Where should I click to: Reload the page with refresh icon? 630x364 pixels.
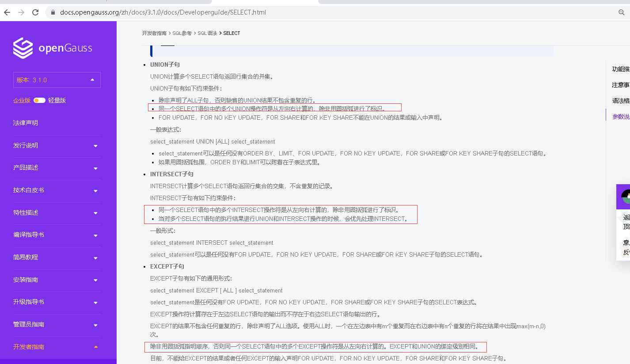(35, 12)
